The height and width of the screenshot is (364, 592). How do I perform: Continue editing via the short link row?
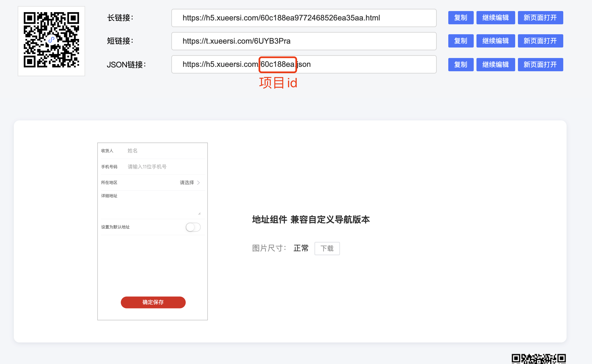point(495,41)
